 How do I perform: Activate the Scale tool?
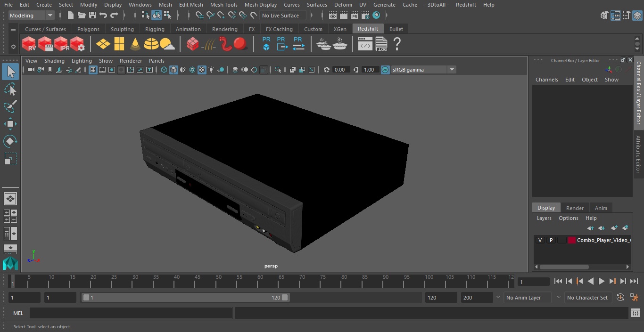point(10,159)
